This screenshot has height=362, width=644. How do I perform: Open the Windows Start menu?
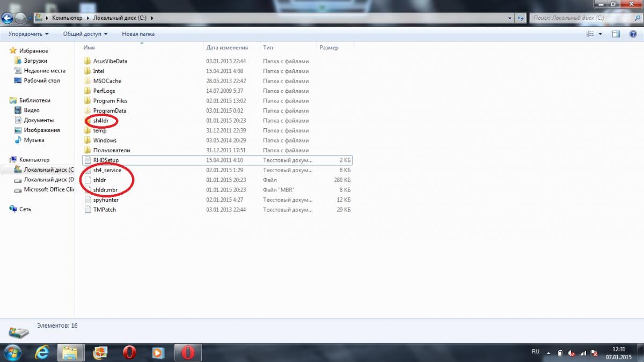coord(12,352)
